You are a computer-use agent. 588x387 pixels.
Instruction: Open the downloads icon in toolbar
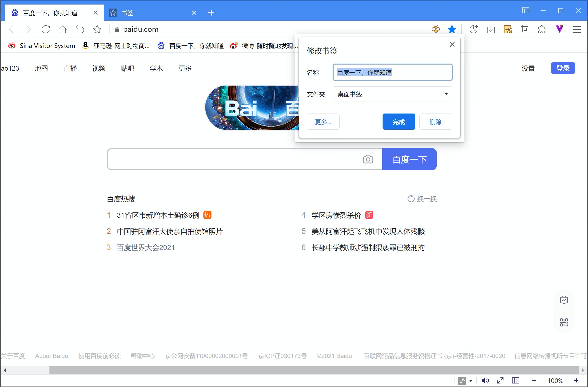(x=491, y=30)
